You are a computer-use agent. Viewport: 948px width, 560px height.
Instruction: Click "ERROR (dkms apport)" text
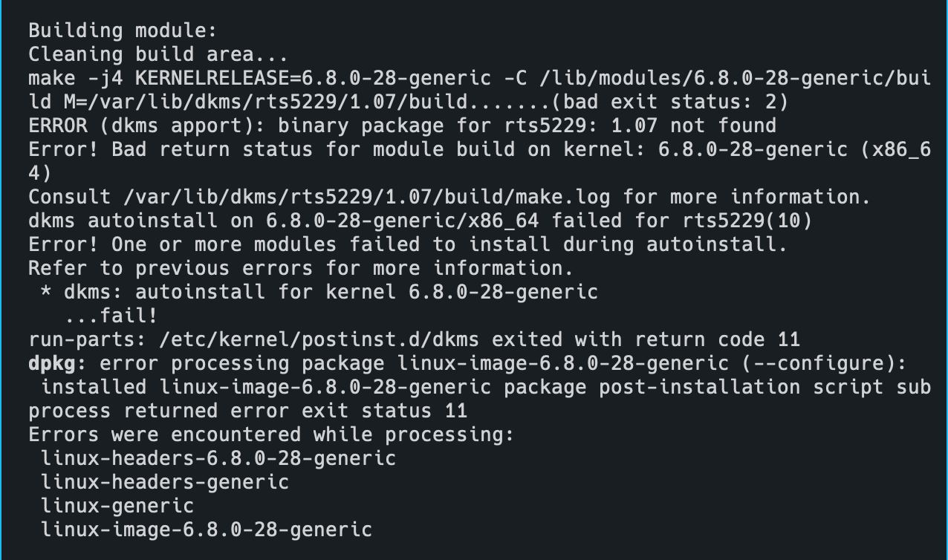(x=146, y=126)
